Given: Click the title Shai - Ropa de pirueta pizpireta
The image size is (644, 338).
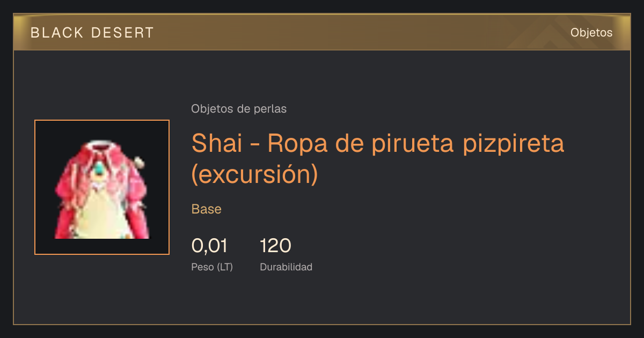Looking at the screenshot, I should (x=378, y=143).
